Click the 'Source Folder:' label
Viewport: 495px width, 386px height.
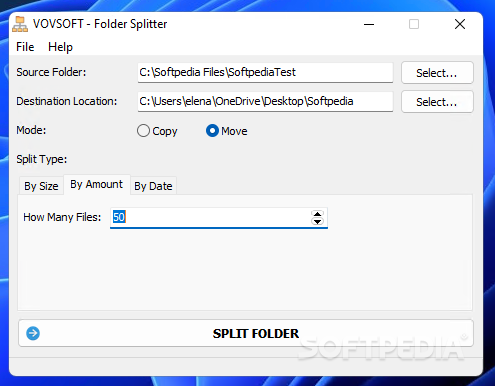51,72
